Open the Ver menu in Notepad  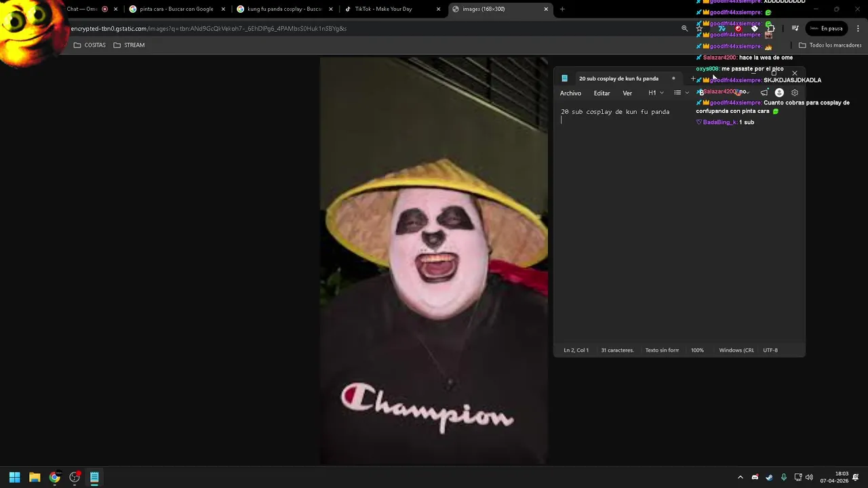[627, 93]
